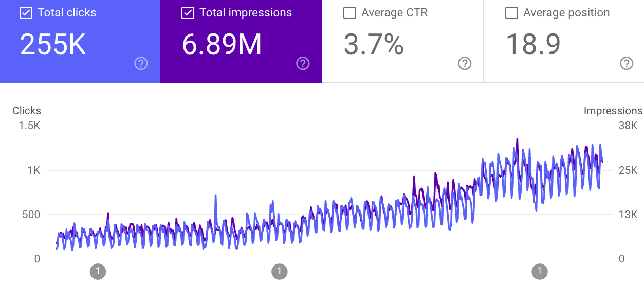Click the Clicks axis label
Viewport: 644px width, 300px height.
[x=27, y=111]
